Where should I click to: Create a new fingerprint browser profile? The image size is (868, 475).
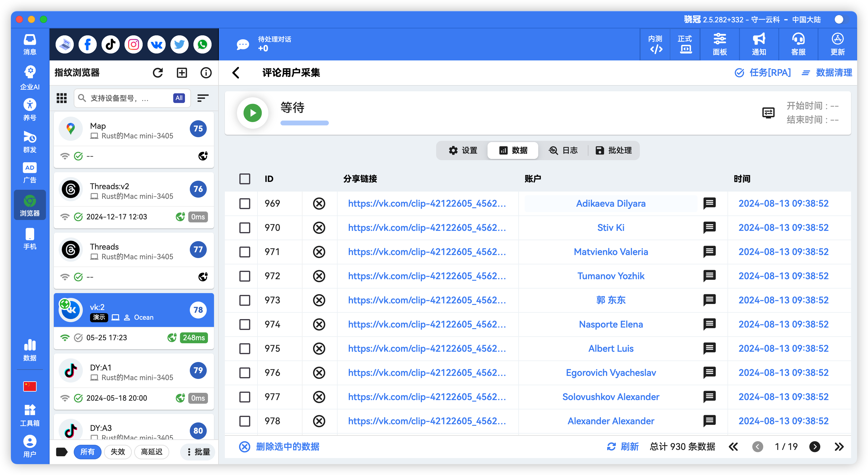click(x=182, y=73)
